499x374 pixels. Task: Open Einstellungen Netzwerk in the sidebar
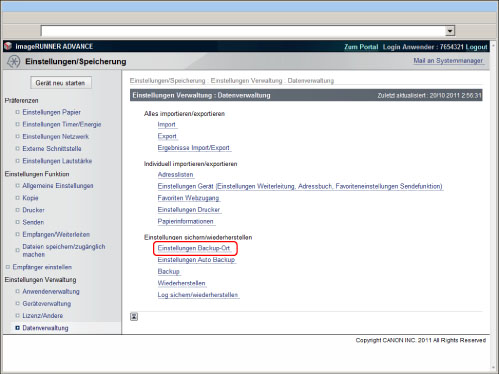tap(56, 136)
